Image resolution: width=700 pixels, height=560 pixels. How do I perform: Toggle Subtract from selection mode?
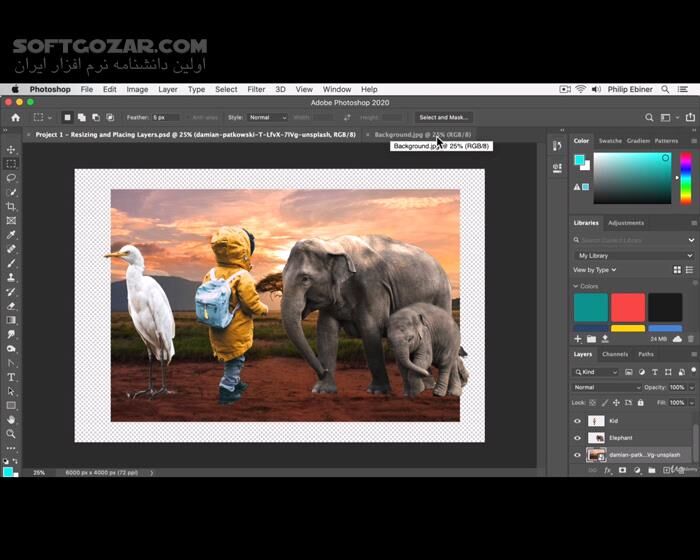[x=96, y=117]
